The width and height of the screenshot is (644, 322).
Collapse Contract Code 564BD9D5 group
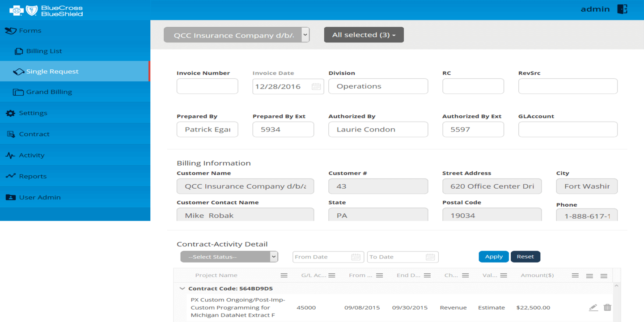click(182, 288)
